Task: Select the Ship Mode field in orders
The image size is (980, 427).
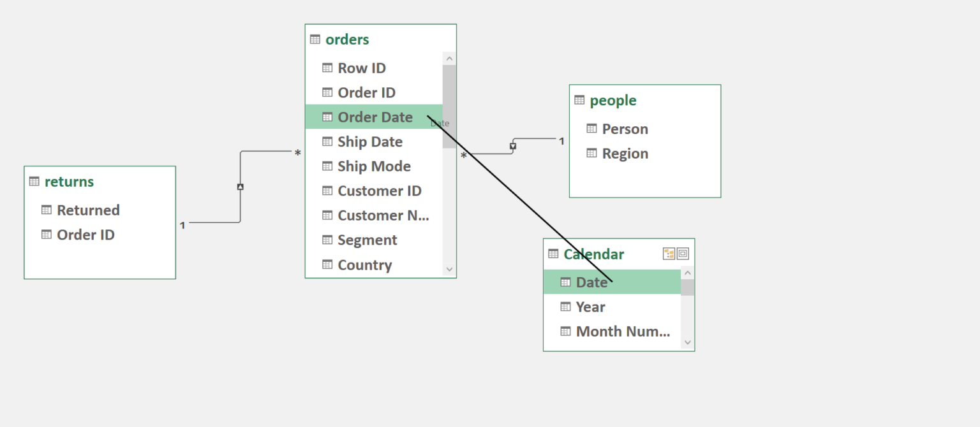Action: point(374,166)
